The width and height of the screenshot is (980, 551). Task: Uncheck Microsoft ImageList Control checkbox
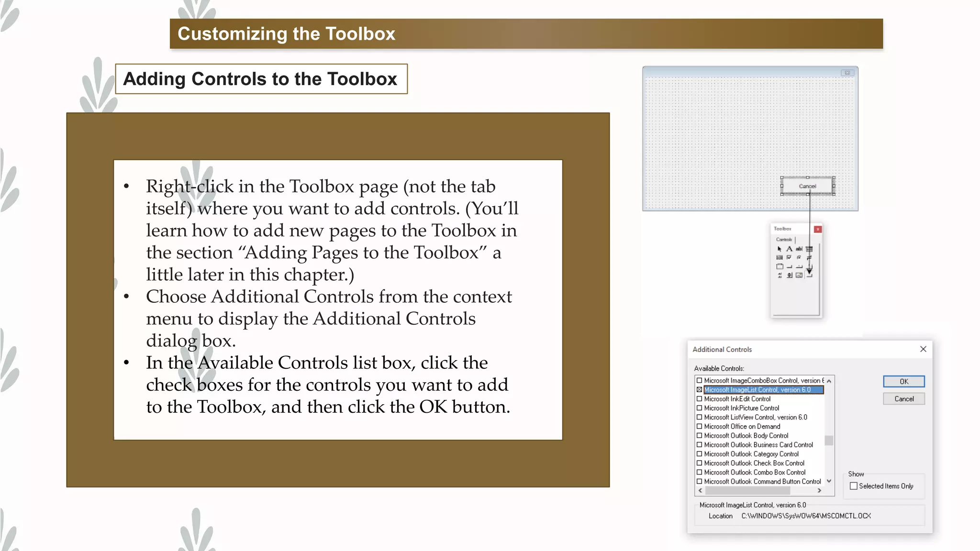(x=699, y=390)
